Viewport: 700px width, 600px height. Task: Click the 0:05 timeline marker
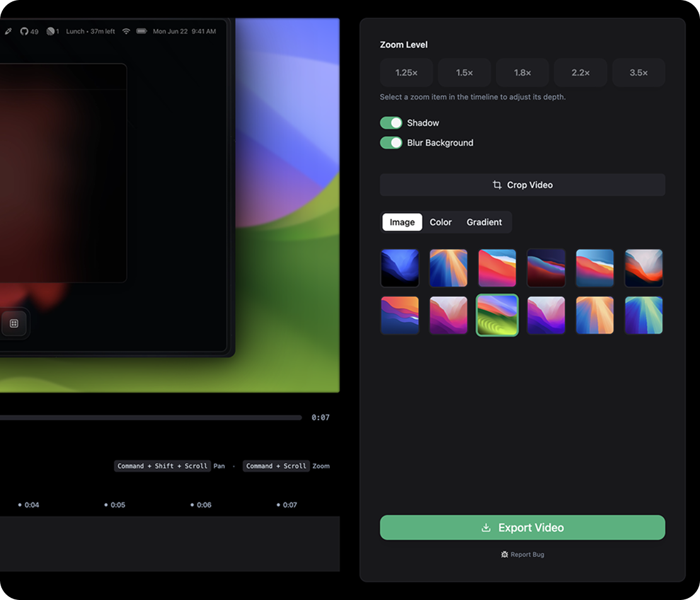tap(115, 505)
